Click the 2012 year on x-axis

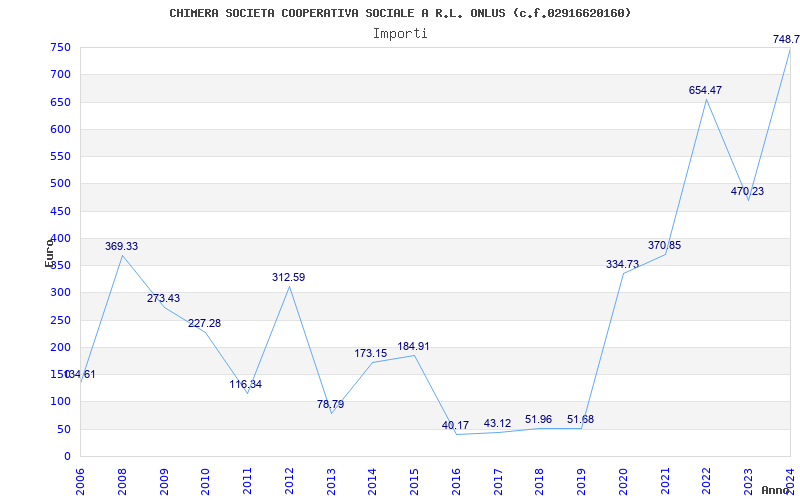pyautogui.click(x=289, y=480)
